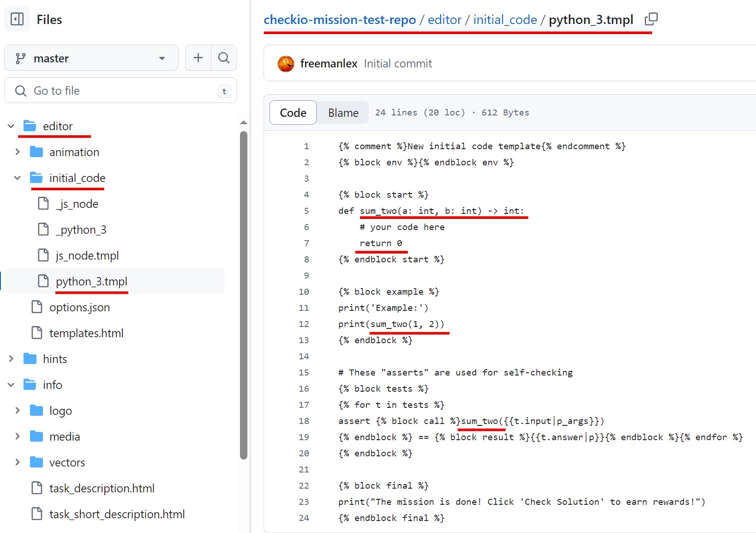Open the animation folder

(74, 152)
